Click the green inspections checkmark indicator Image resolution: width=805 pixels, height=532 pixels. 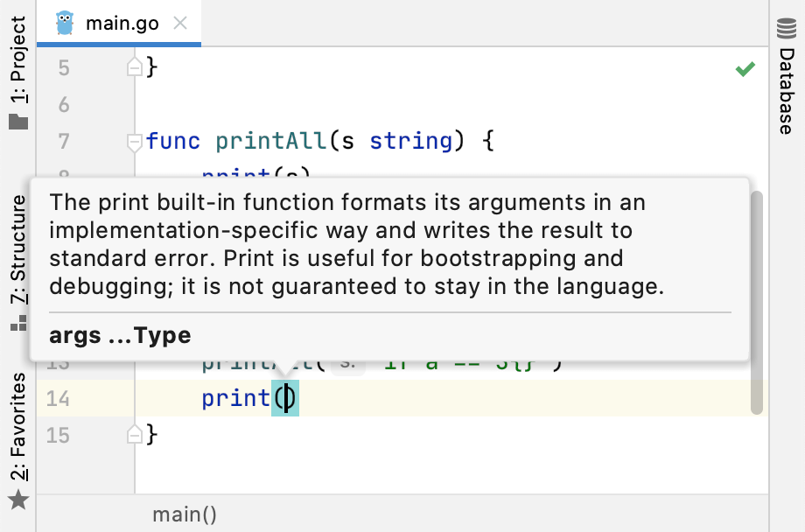(745, 68)
